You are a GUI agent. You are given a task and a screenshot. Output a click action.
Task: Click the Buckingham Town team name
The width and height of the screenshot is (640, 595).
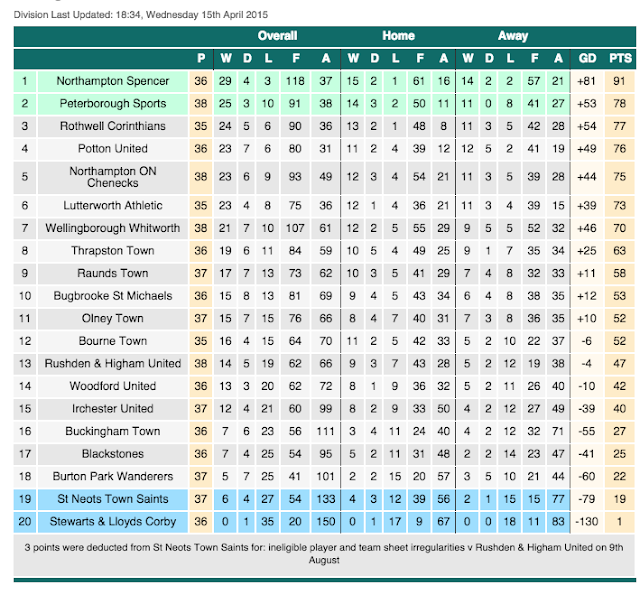click(113, 431)
